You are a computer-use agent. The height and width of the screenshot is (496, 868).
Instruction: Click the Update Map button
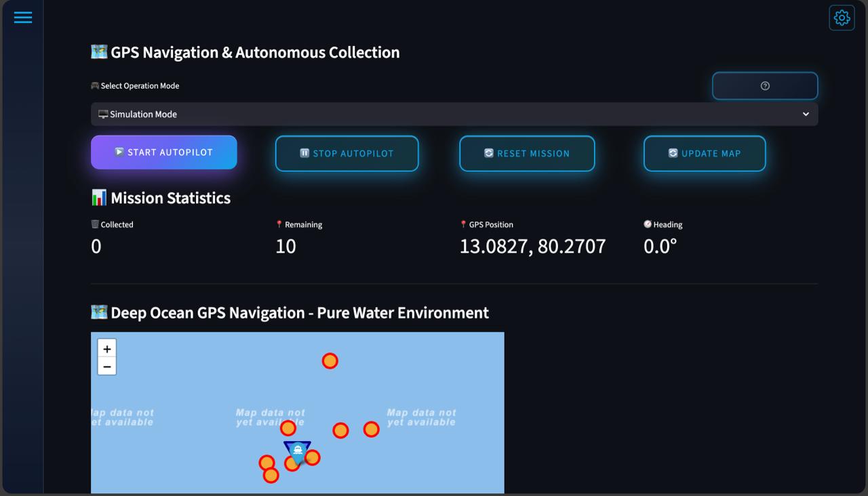[705, 154]
